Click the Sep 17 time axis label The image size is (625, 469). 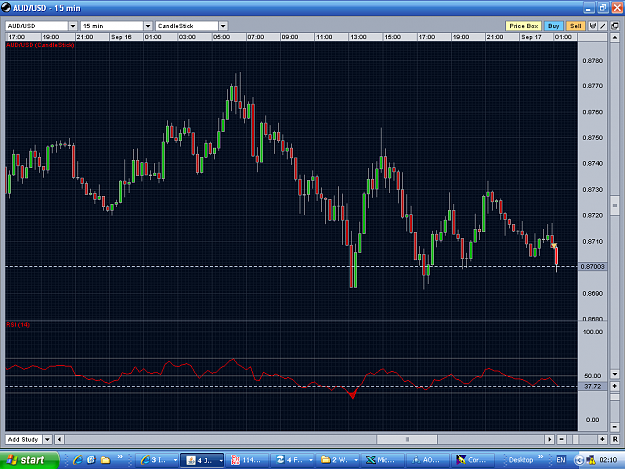[x=531, y=37]
